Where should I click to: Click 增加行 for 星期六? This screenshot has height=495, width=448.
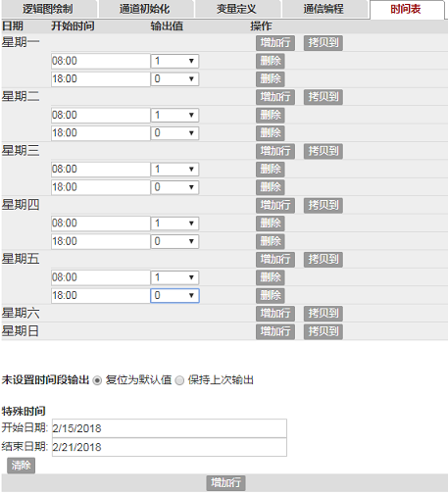pos(275,314)
